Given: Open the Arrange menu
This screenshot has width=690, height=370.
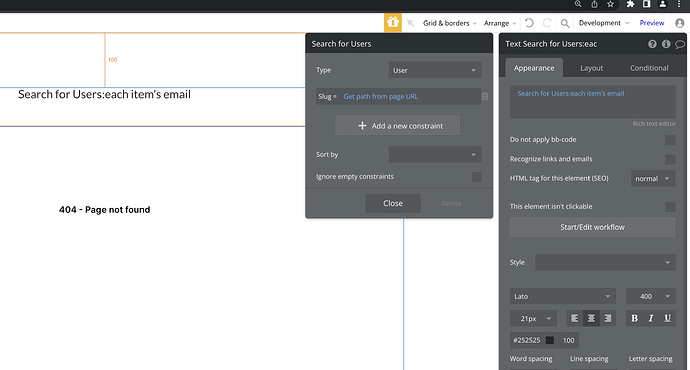Looking at the screenshot, I should (500, 23).
